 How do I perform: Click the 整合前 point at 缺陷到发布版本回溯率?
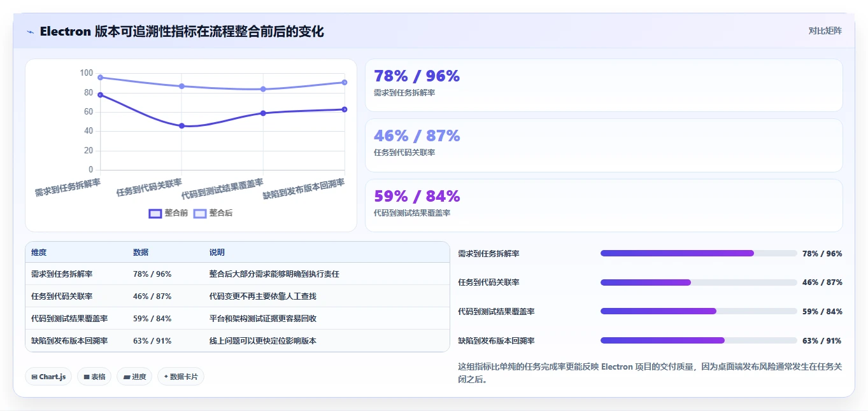pos(345,109)
